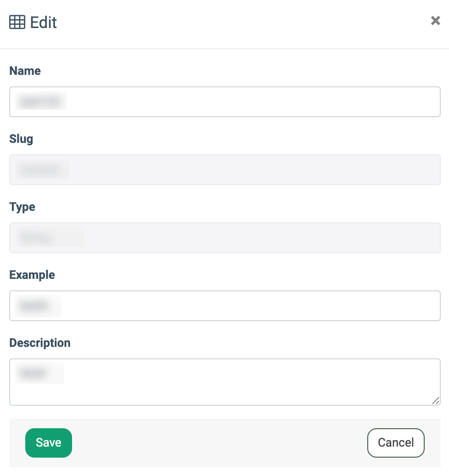Click the Slug field label
Viewport: 449px width, 476px height.
[x=21, y=139]
